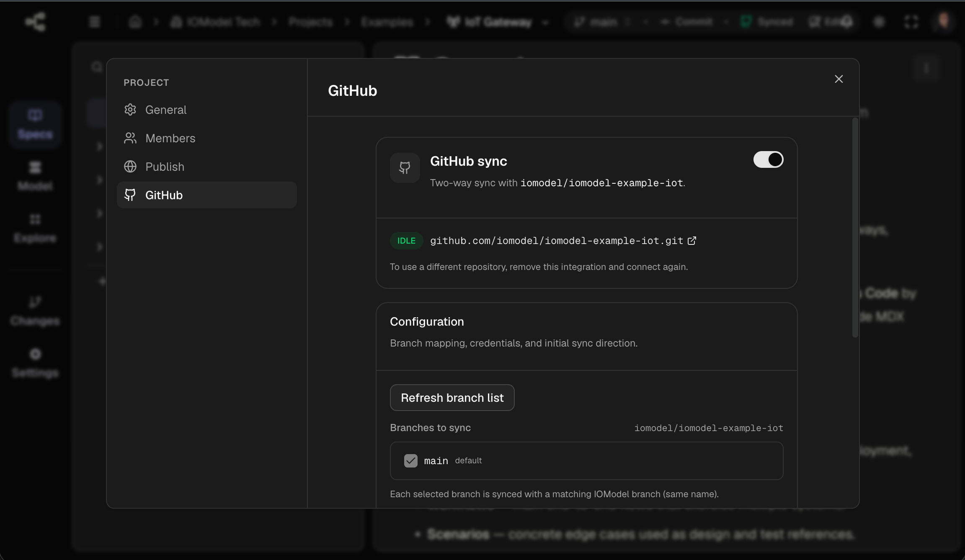Open Settings in background left sidebar

[35, 363]
